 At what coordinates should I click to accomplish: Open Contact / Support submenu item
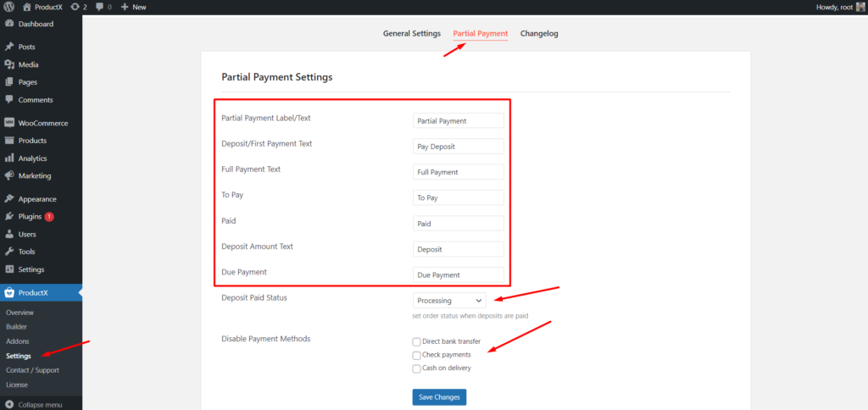click(33, 370)
